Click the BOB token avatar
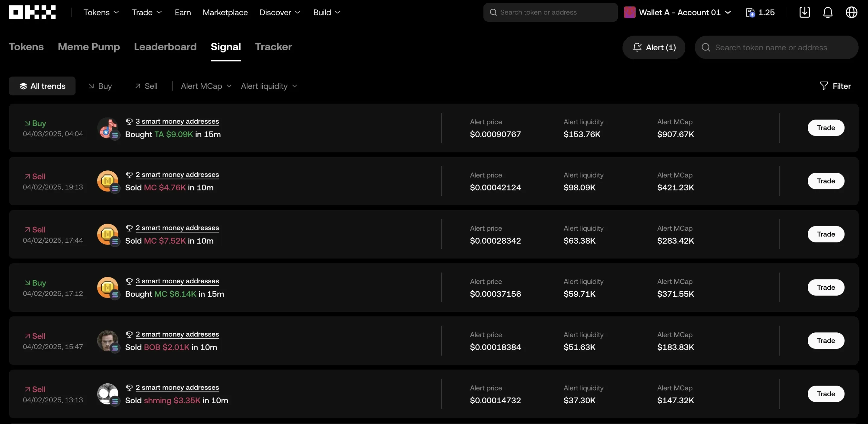 click(108, 341)
